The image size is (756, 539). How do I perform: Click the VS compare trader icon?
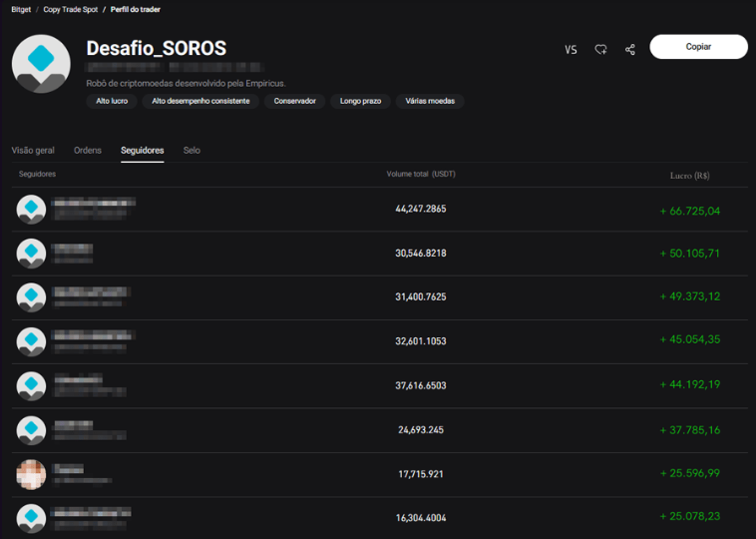(570, 49)
